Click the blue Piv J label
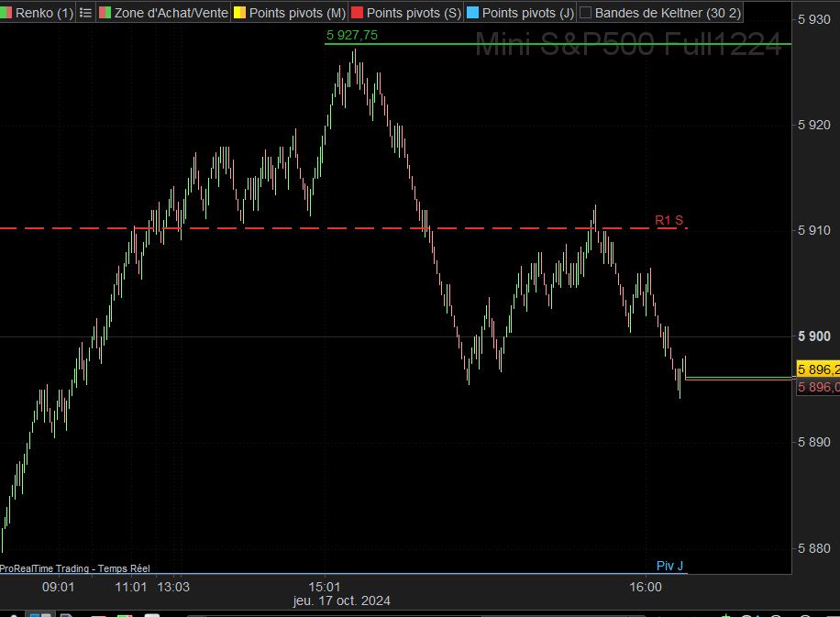The image size is (840, 617). click(x=669, y=566)
